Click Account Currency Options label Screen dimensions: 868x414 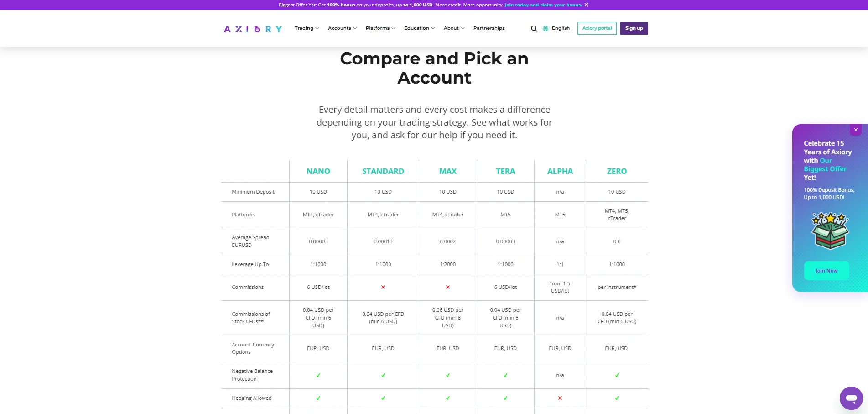point(253,348)
